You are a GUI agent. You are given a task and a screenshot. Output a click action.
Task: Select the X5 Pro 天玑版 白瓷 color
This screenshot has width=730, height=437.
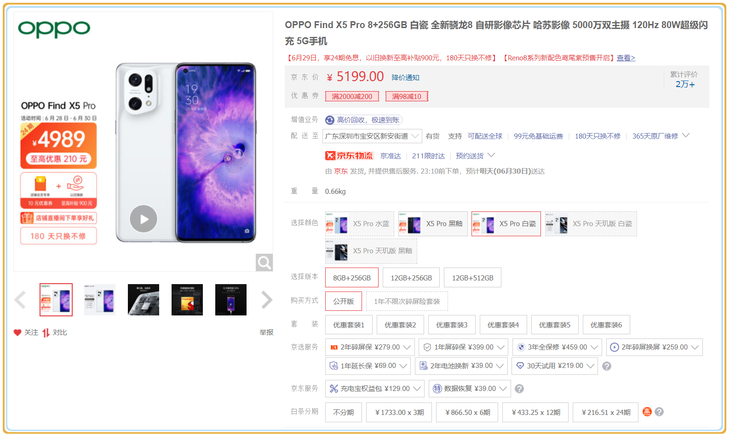tap(591, 224)
